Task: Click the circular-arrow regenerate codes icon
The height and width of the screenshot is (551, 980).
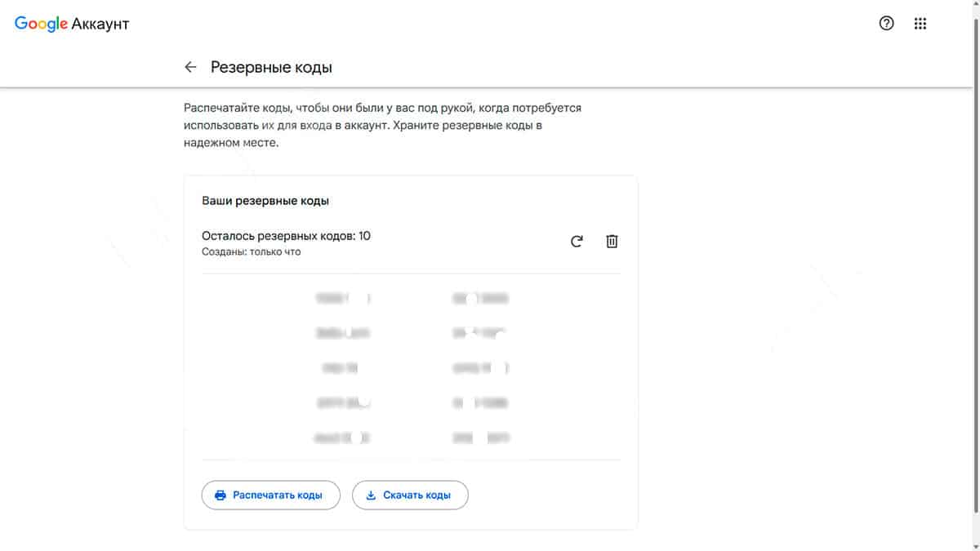Action: [577, 242]
